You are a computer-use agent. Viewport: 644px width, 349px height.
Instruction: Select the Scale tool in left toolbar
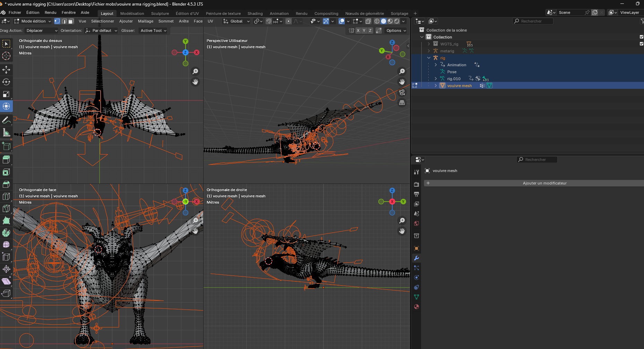[x=6, y=94]
